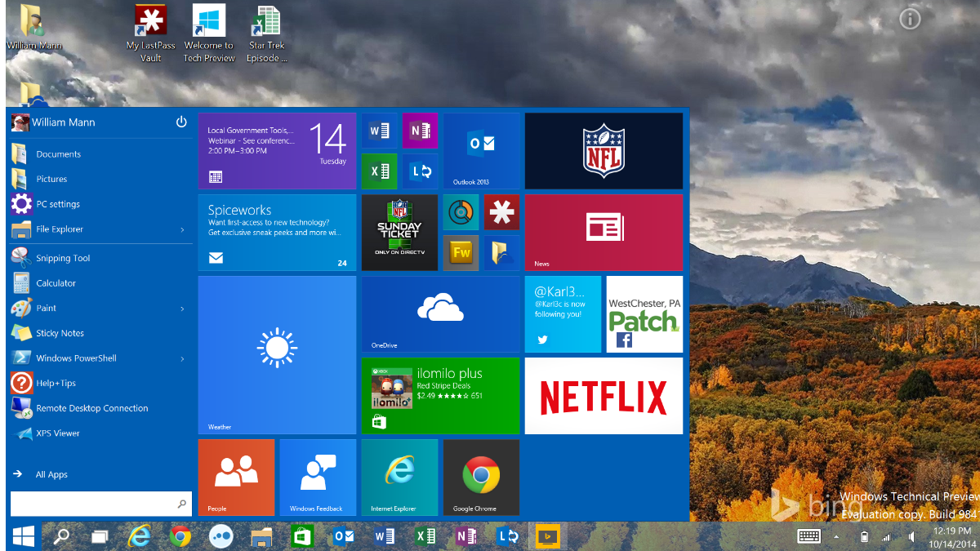This screenshot has height=551, width=980.
Task: Open the blue three-dot circle taskbar app
Action: (x=220, y=536)
